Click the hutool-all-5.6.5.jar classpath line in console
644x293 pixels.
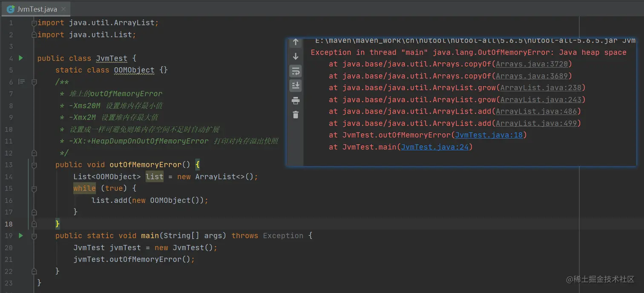pyautogui.click(x=475, y=41)
